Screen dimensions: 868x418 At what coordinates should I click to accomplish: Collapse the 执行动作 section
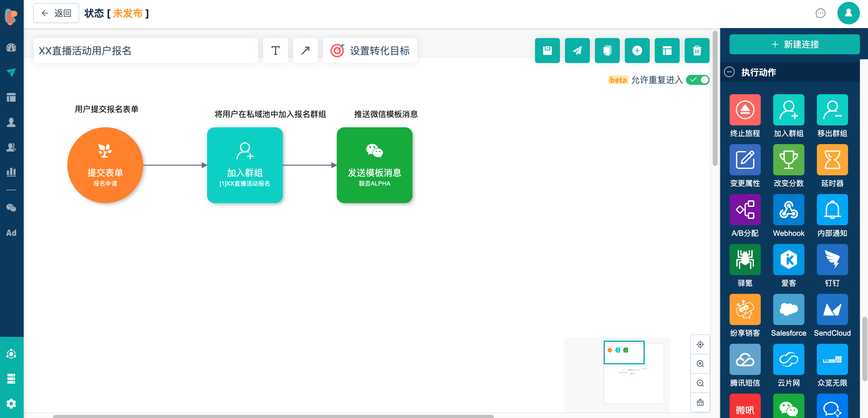coord(729,72)
